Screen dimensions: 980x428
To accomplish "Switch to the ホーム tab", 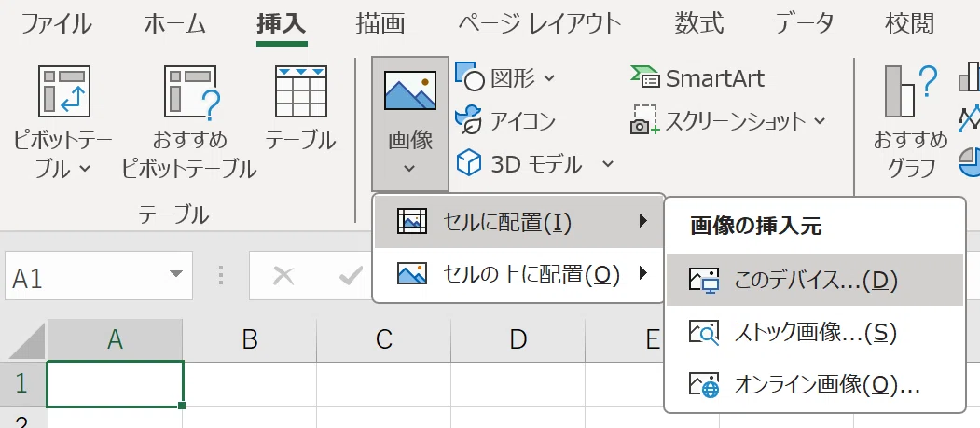I will [174, 24].
